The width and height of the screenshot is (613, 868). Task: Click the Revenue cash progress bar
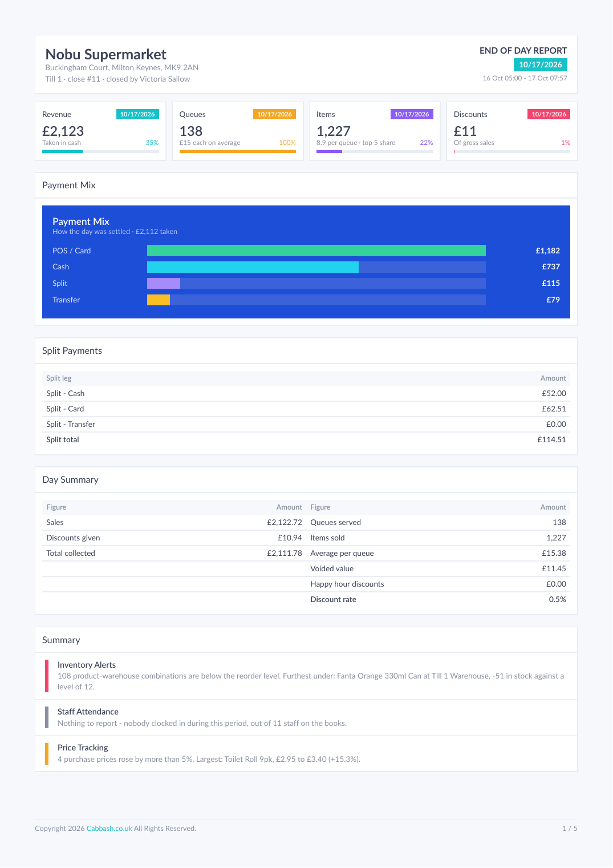coord(100,151)
